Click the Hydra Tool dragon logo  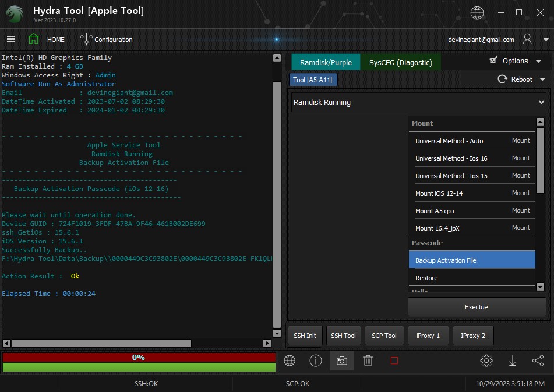15,14
